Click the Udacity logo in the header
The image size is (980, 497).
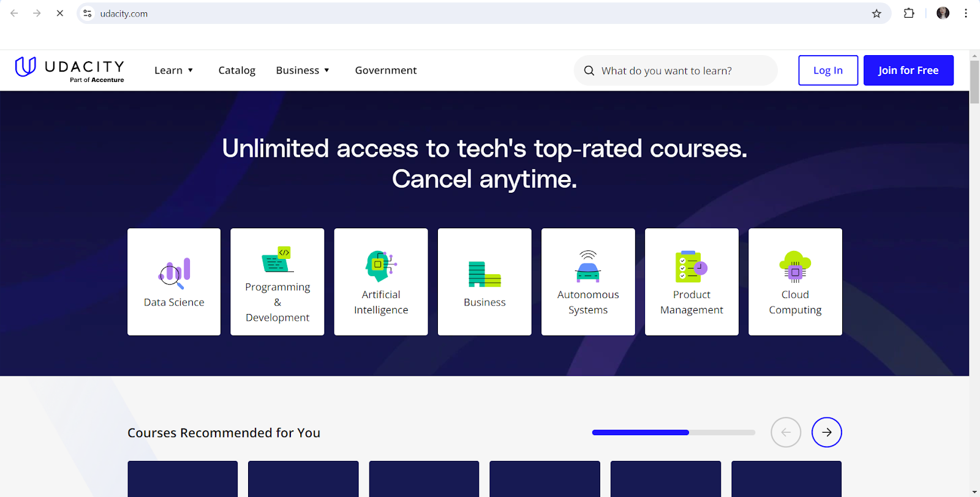coord(69,70)
